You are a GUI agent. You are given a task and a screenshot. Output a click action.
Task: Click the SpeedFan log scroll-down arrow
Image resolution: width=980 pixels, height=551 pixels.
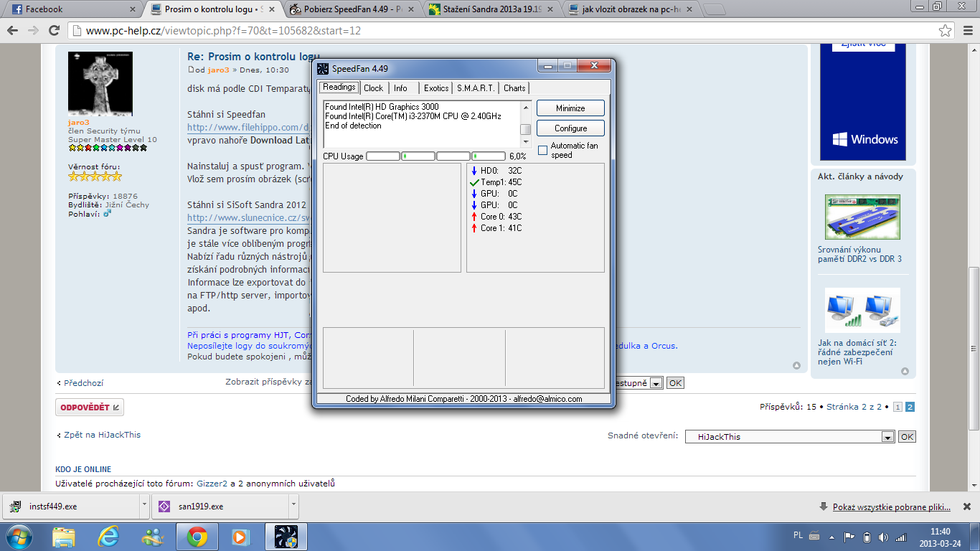pyautogui.click(x=526, y=142)
